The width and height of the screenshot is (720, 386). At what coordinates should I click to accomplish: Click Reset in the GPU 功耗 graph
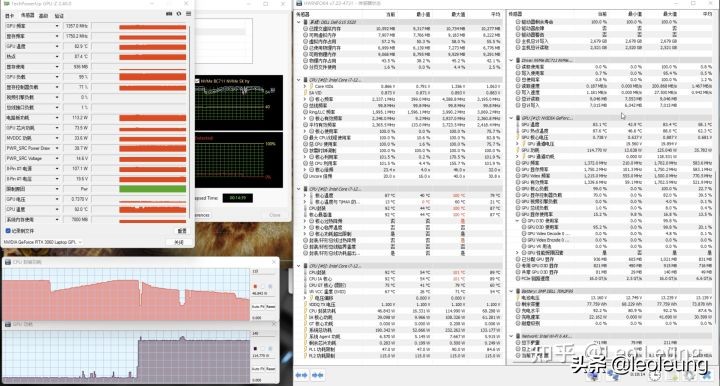point(271,369)
